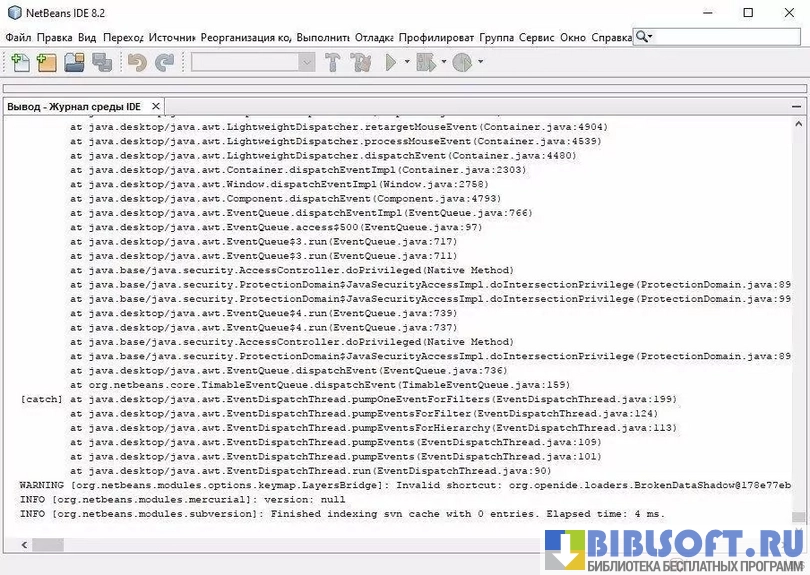Viewport: 810px width, 575px height.
Task: Click the horizontal scrollbar of the output log
Action: pos(400,545)
